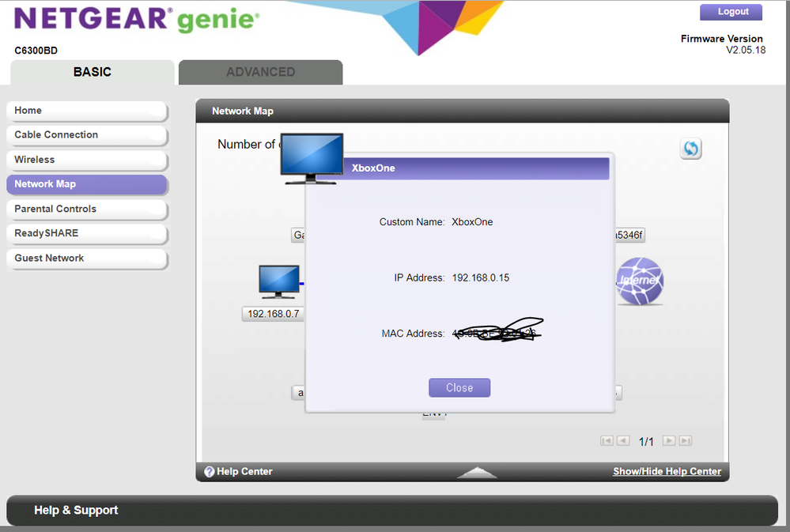The image size is (790, 532).
Task: Close the XboxOne device details dialog
Action: [x=459, y=388]
